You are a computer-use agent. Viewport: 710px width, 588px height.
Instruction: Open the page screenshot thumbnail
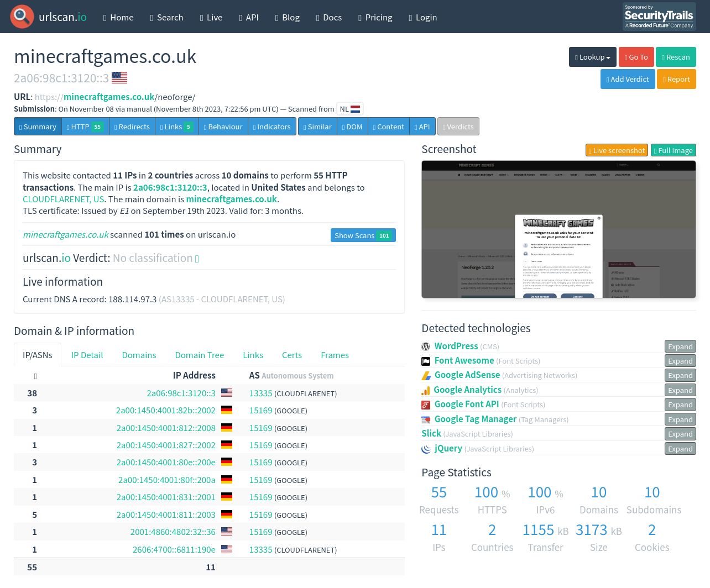click(x=558, y=229)
